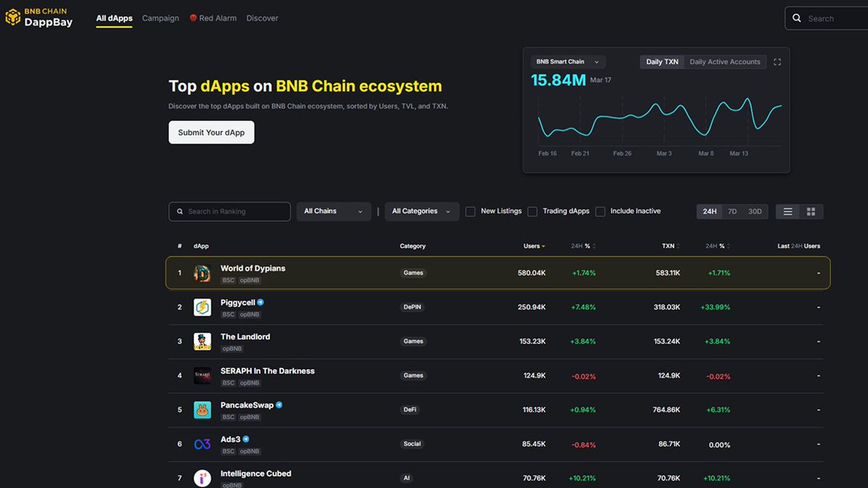
Task: Click the SERAPH In The Darkness icon
Action: coord(203,376)
